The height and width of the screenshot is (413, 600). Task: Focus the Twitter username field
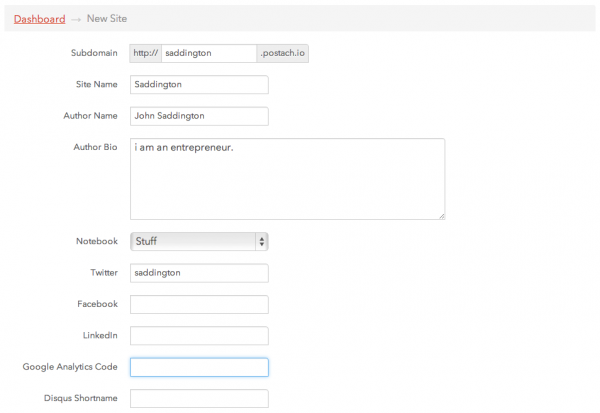199,273
